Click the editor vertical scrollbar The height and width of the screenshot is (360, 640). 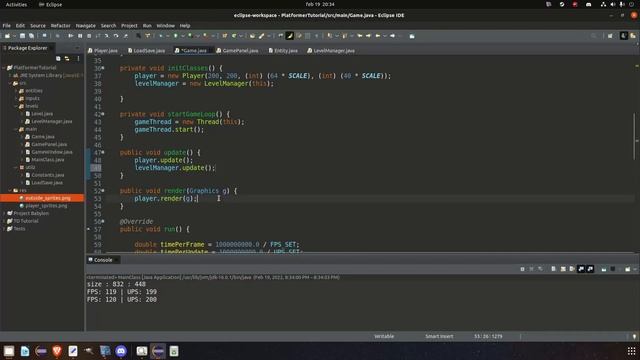pyautogui.click(x=635, y=137)
